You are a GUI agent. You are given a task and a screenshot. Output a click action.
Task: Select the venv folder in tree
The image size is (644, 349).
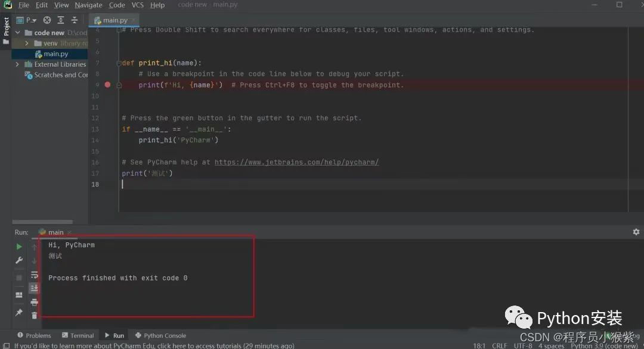click(50, 43)
